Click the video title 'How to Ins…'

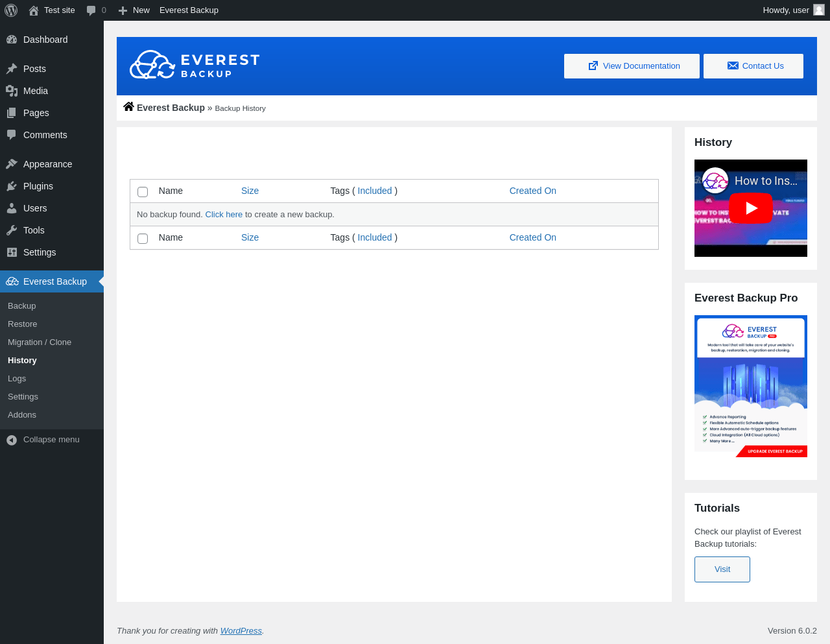pos(766,181)
